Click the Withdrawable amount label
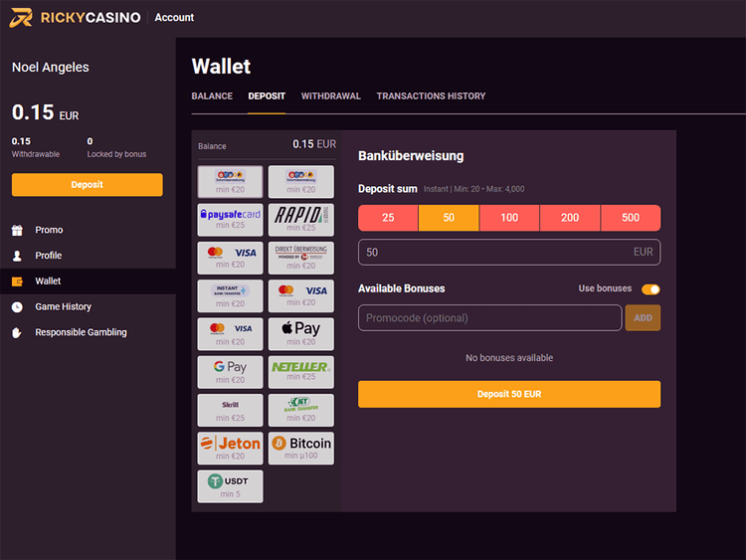Screen dimensions: 746x560 click(x=36, y=154)
